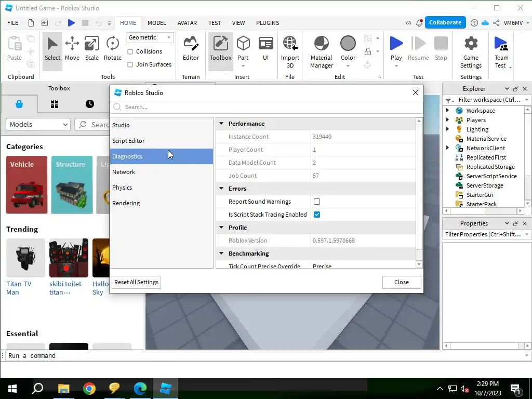Select the Move tool
532x399 pixels.
(x=72, y=48)
